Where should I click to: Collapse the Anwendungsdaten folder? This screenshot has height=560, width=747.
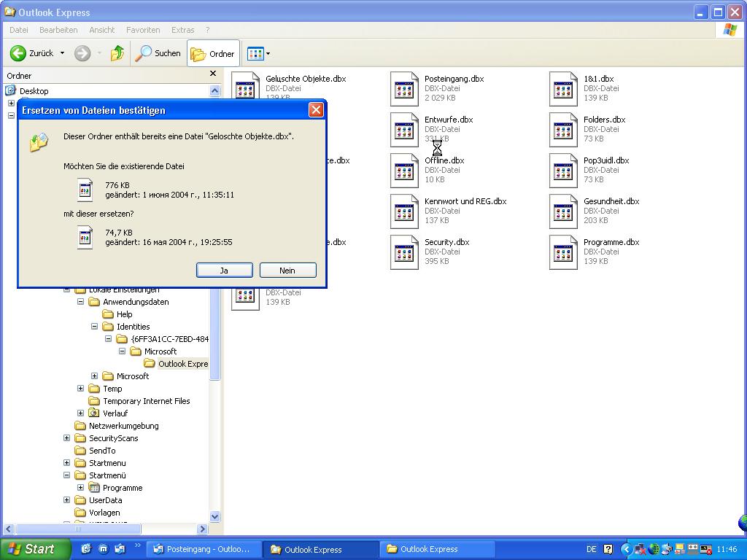pos(80,302)
